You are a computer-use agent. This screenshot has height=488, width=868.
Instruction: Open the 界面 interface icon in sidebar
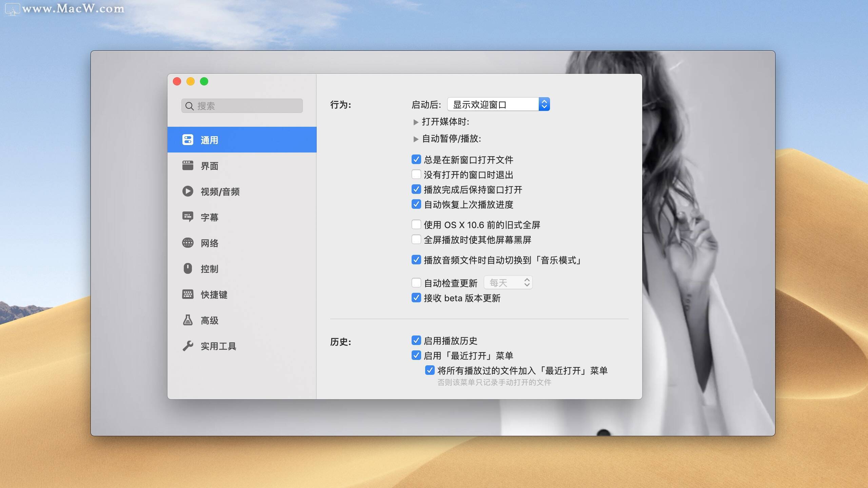point(188,165)
